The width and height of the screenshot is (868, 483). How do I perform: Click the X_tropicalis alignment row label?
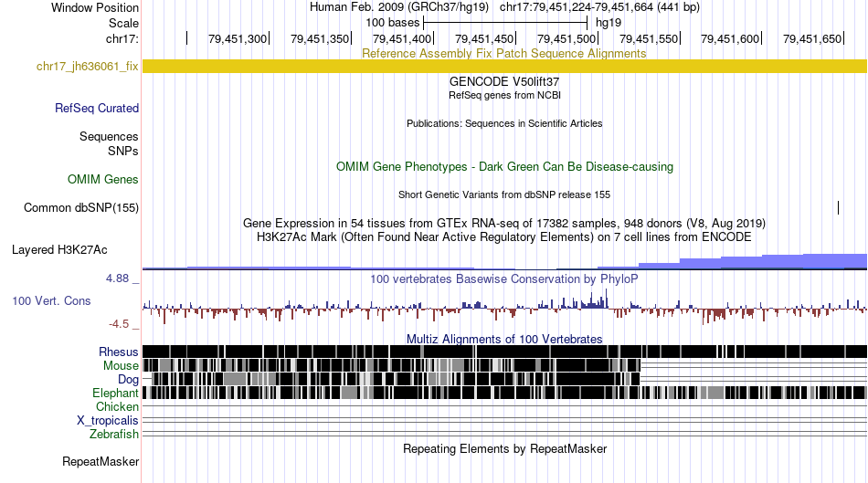(x=108, y=421)
